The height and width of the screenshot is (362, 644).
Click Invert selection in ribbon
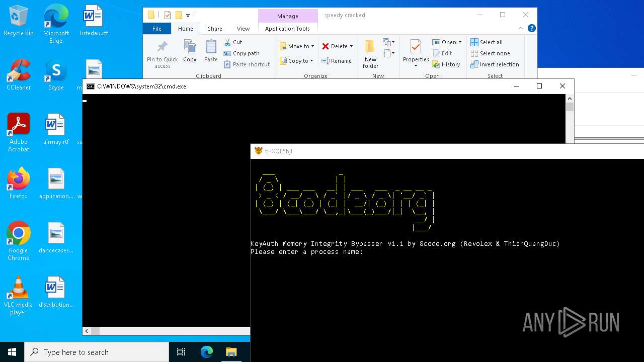pos(495,64)
